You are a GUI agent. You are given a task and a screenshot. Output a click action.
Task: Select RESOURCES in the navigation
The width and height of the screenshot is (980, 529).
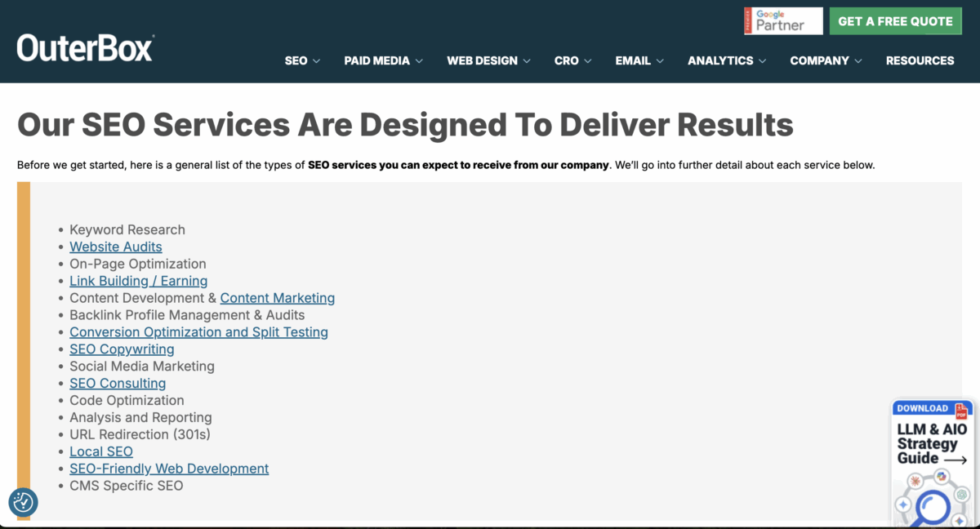920,60
